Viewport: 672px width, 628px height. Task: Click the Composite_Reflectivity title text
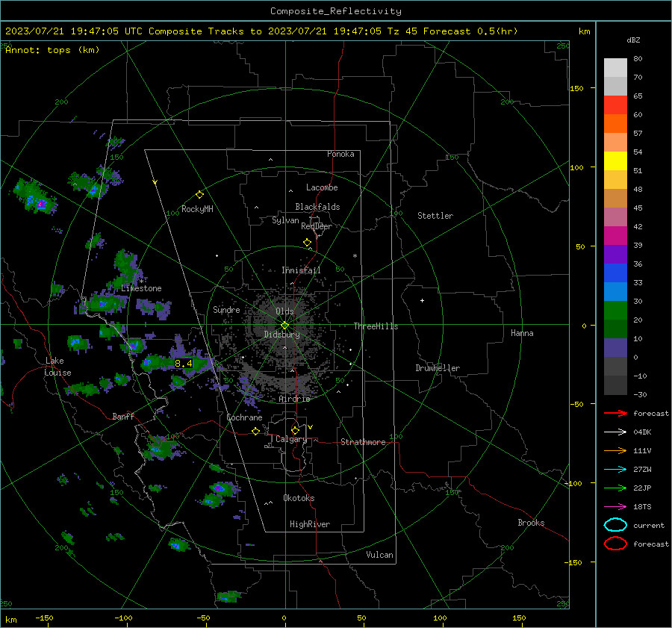tap(336, 11)
